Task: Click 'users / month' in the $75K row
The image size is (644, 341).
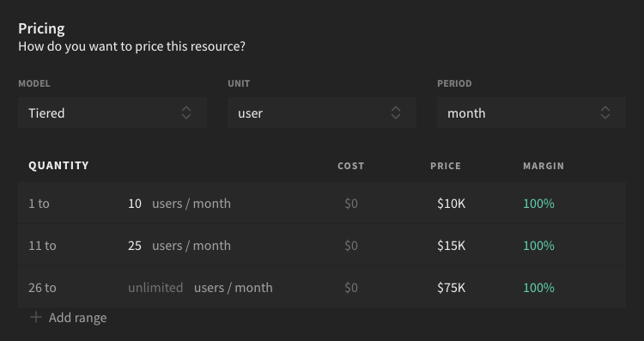Action: pos(234,287)
